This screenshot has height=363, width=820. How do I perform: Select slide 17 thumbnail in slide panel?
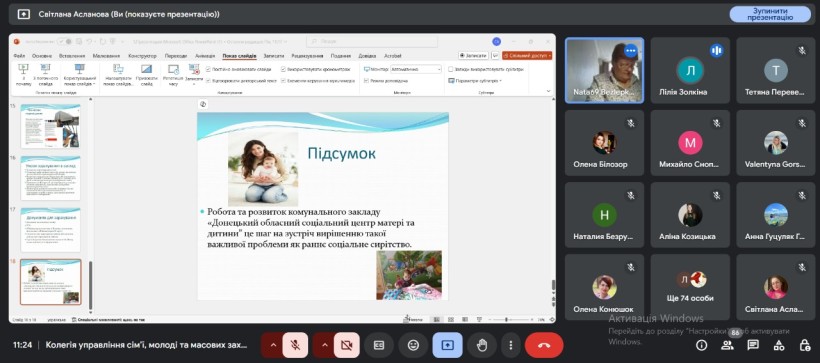tap(50, 230)
